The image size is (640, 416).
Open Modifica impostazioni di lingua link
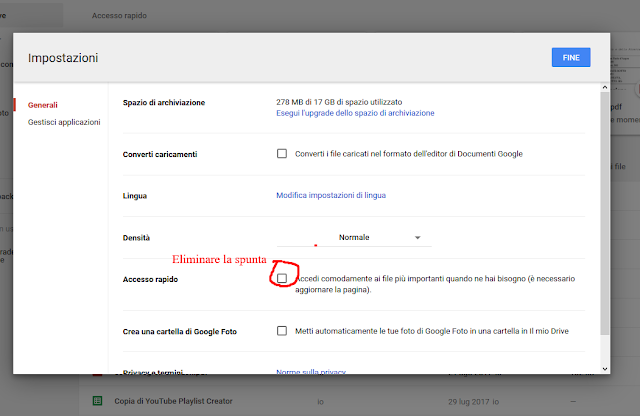[x=331, y=195]
